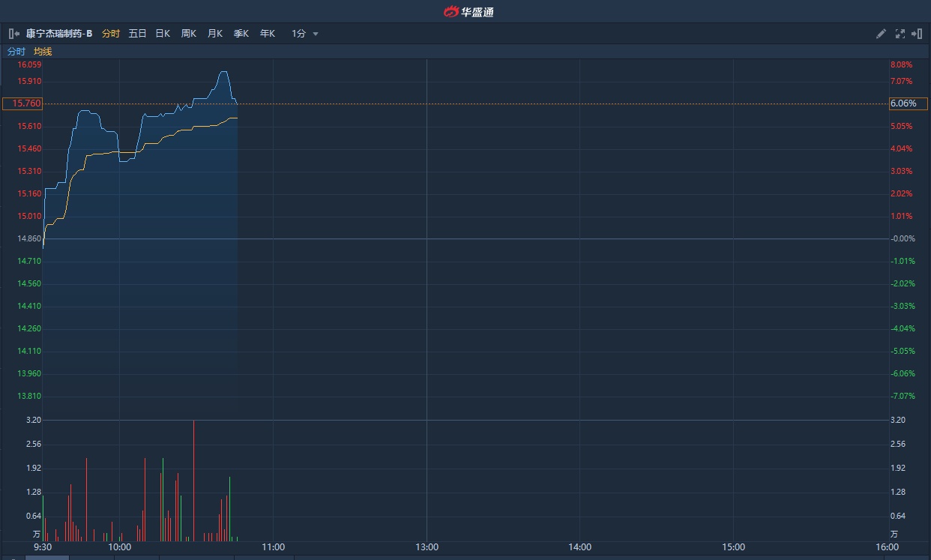
Task: Switch to the 五日 five-day tab
Action: (x=137, y=34)
